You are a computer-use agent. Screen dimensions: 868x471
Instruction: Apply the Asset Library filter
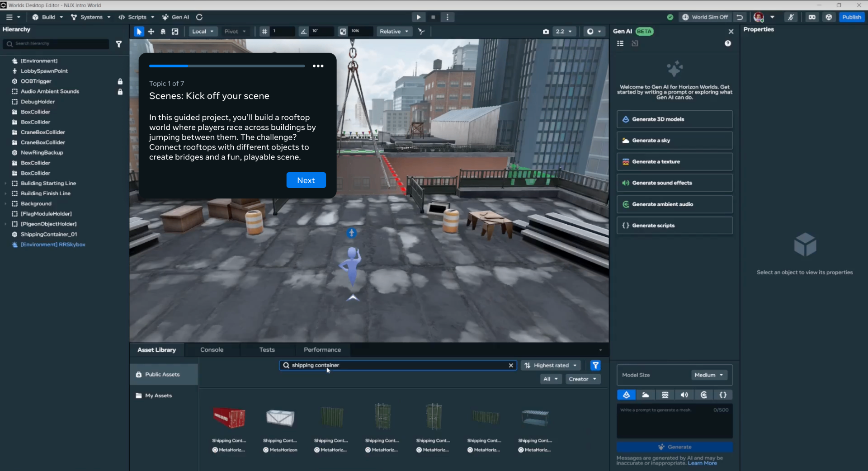click(x=595, y=365)
